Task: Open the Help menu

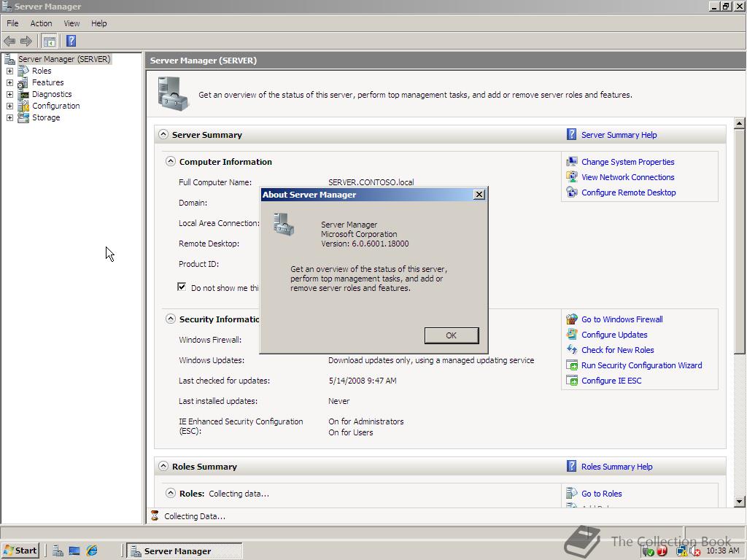Action: point(99,23)
